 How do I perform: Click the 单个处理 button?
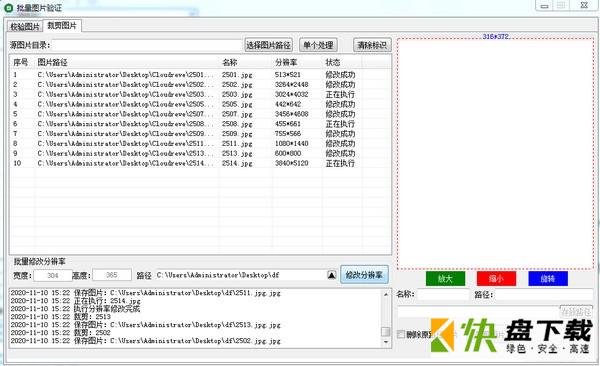(x=318, y=45)
